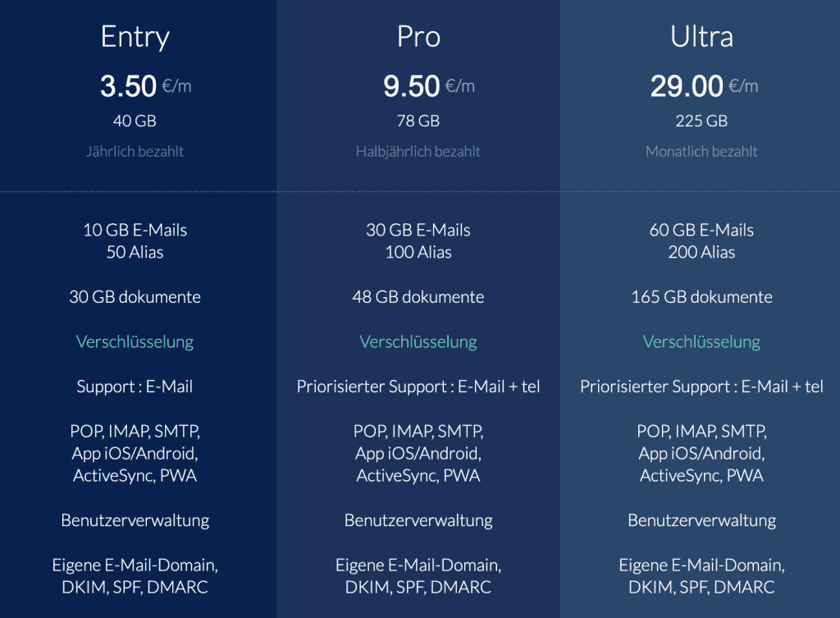Click the 3.50 €/m Entry price
The image size is (840, 618).
click(x=146, y=85)
